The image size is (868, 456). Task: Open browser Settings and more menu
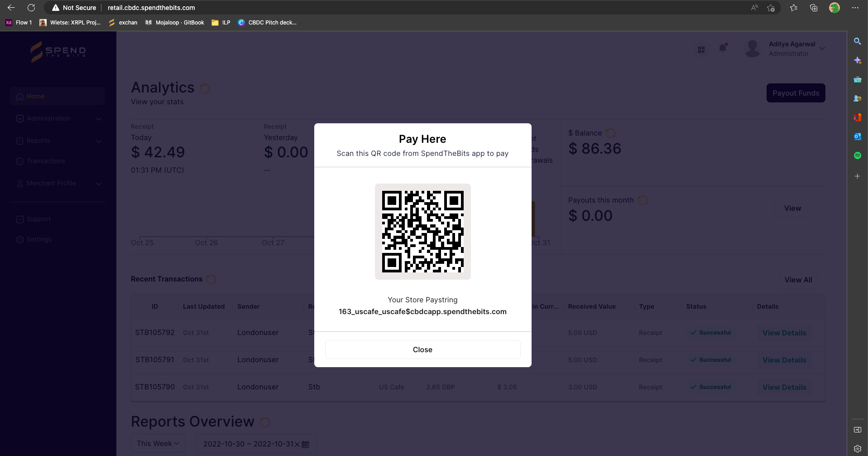point(855,8)
